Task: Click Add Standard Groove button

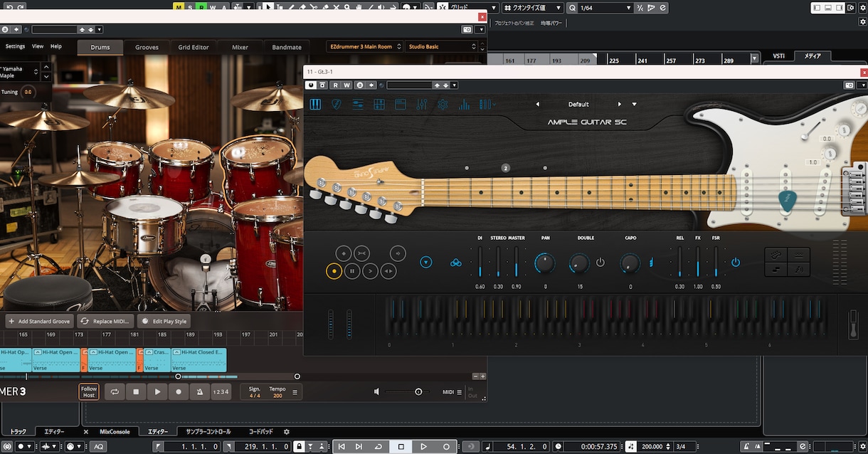Action: point(39,322)
